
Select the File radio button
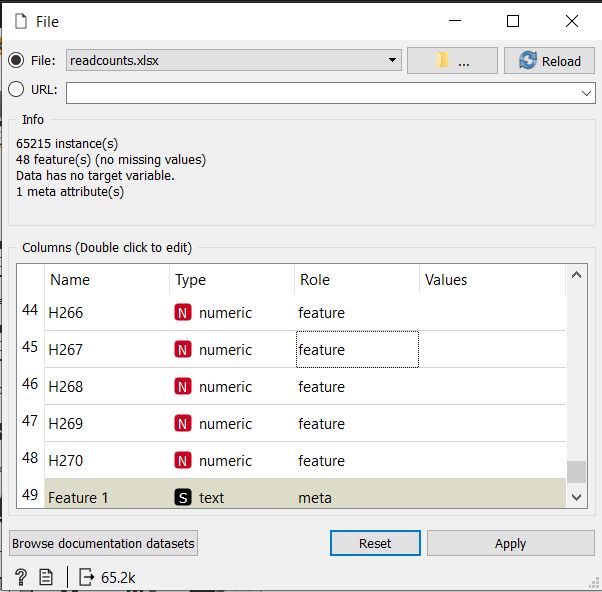pyautogui.click(x=16, y=60)
